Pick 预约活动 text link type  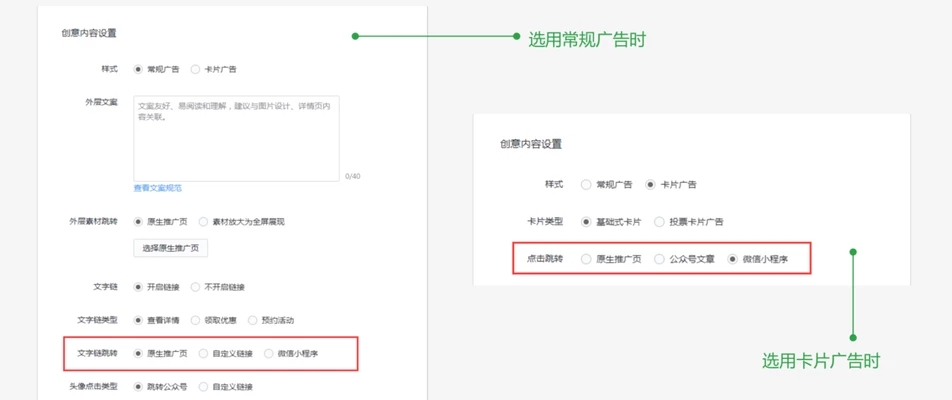point(254,320)
